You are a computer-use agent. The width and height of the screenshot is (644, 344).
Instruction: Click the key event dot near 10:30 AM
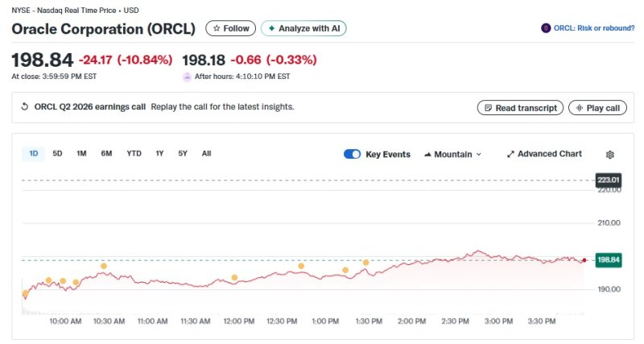104,266
